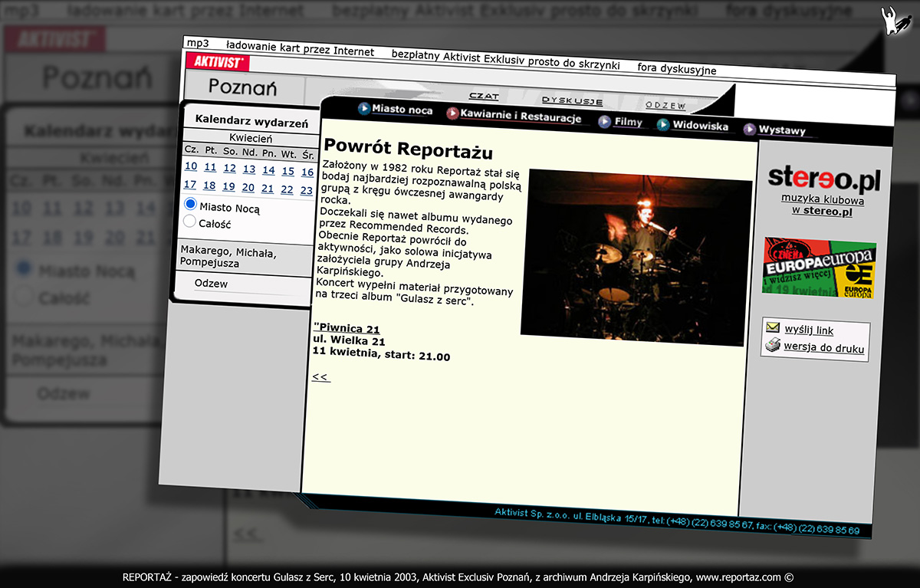Open ładowanie kart przez Internet link
This screenshot has width=920, height=588.
[x=301, y=50]
